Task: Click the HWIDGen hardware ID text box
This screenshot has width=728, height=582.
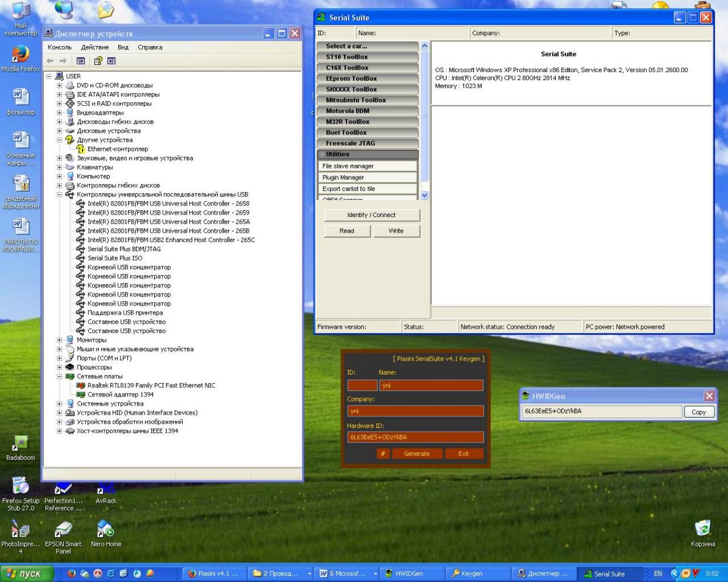Action: pyautogui.click(x=602, y=412)
